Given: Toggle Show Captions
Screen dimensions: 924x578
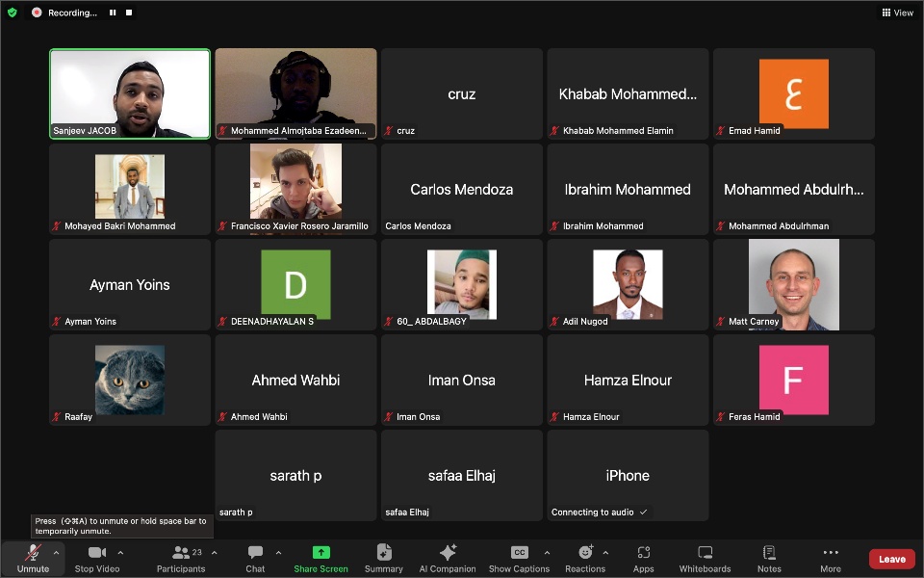Looking at the screenshot, I should (x=519, y=558).
